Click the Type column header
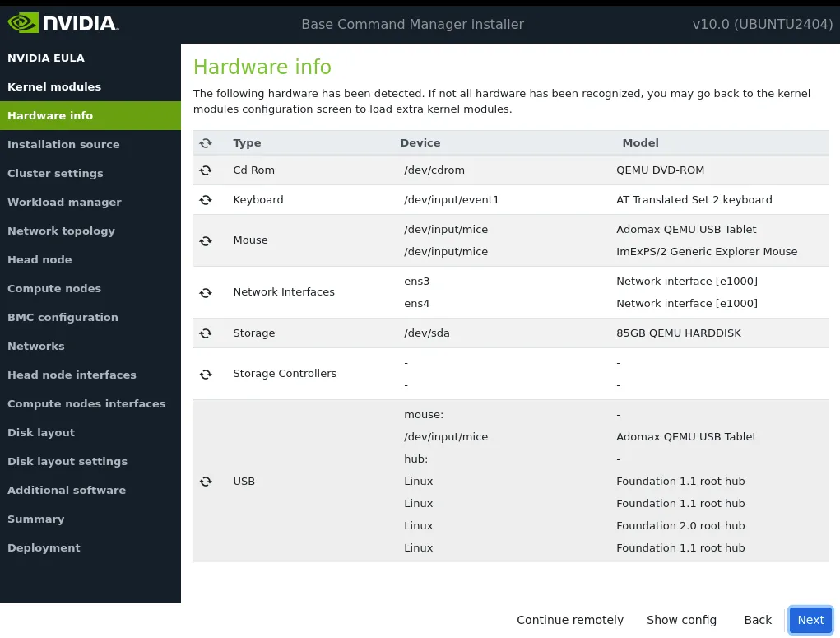The width and height of the screenshot is (840, 638). click(247, 143)
